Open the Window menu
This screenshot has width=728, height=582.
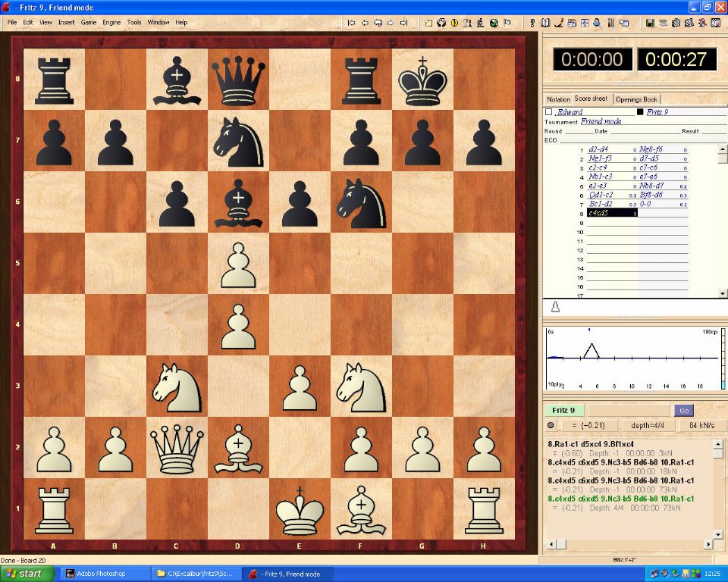point(158,22)
